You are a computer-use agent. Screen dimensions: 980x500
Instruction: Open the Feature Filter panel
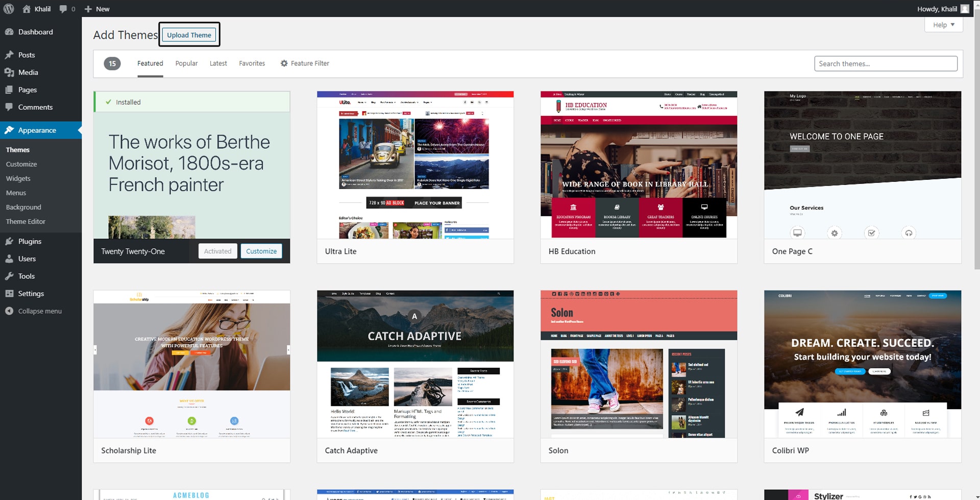pyautogui.click(x=305, y=63)
